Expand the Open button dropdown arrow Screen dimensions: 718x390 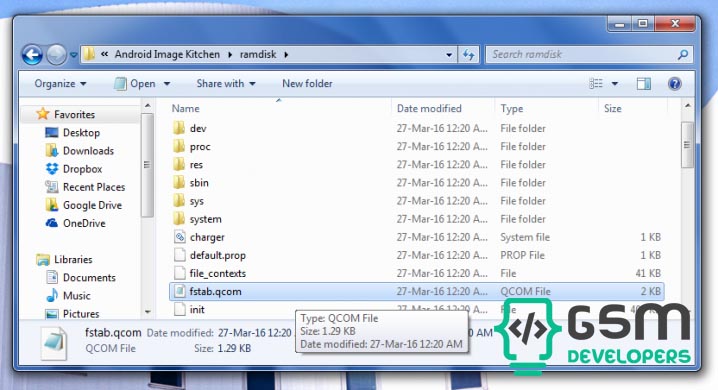click(x=167, y=84)
